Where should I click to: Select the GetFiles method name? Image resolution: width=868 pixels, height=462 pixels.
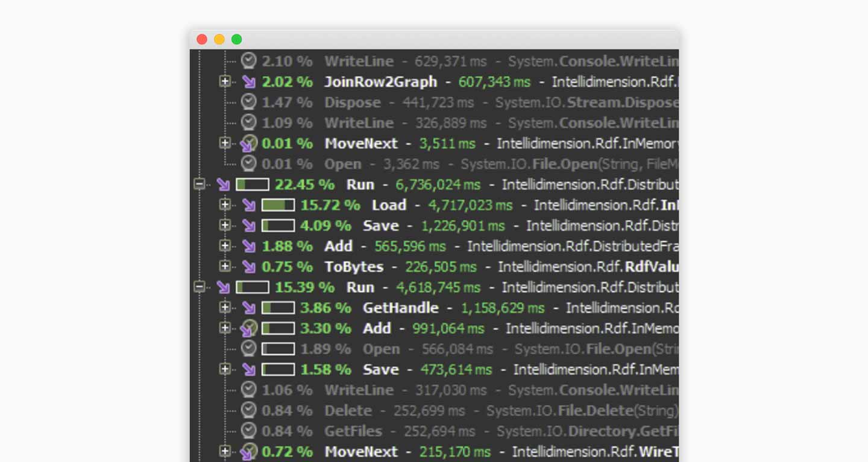(x=353, y=431)
